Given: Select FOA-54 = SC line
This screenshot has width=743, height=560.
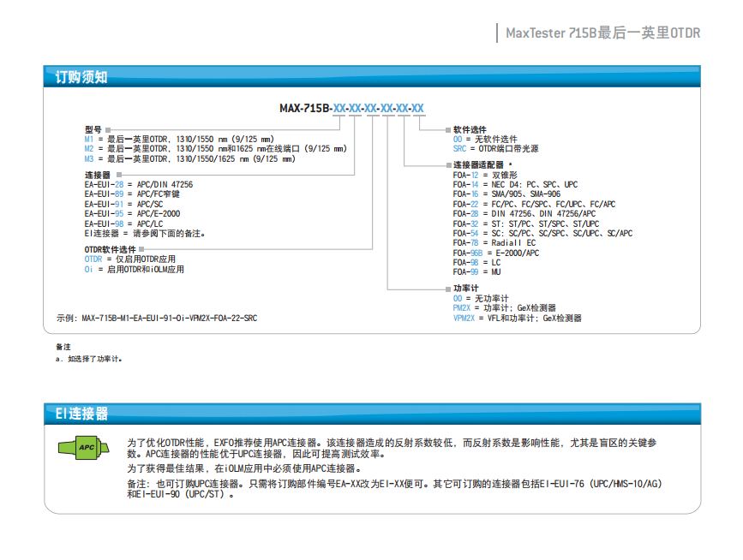Looking at the screenshot, I should [542, 234].
